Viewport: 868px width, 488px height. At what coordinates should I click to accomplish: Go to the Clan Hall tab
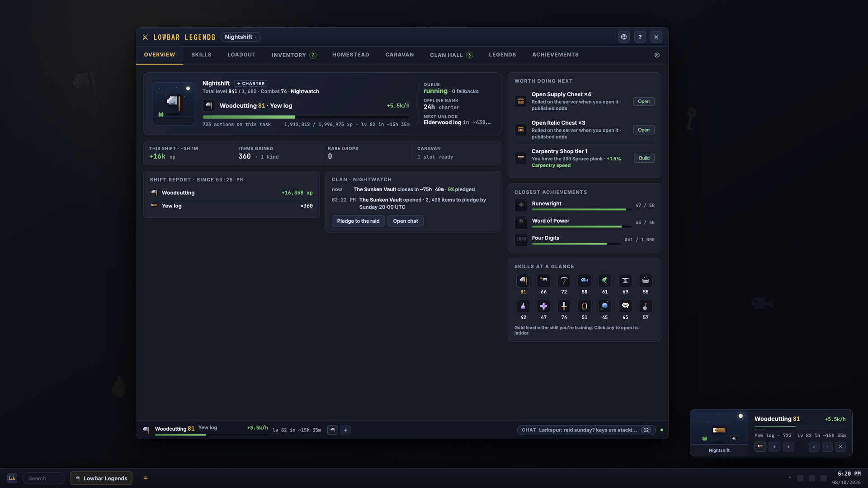[451, 55]
